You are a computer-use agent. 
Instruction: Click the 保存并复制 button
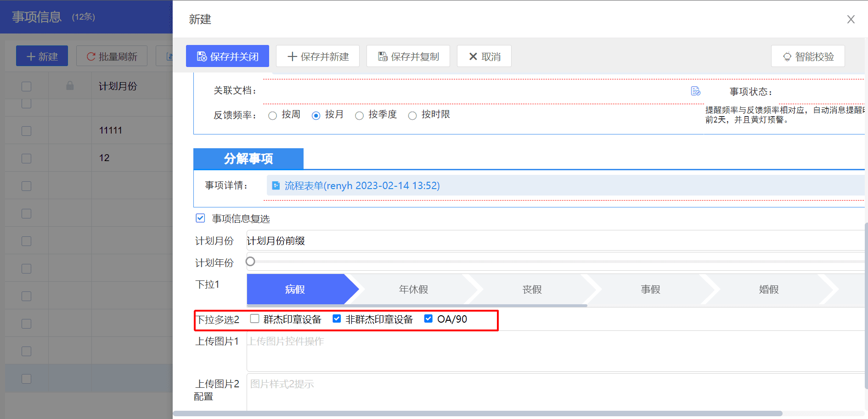coord(408,56)
